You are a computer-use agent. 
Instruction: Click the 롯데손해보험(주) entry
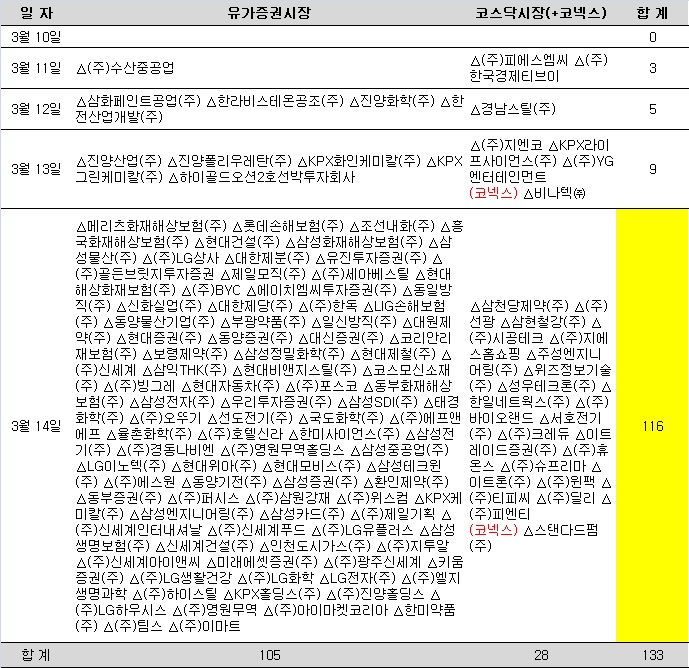[x=288, y=226]
